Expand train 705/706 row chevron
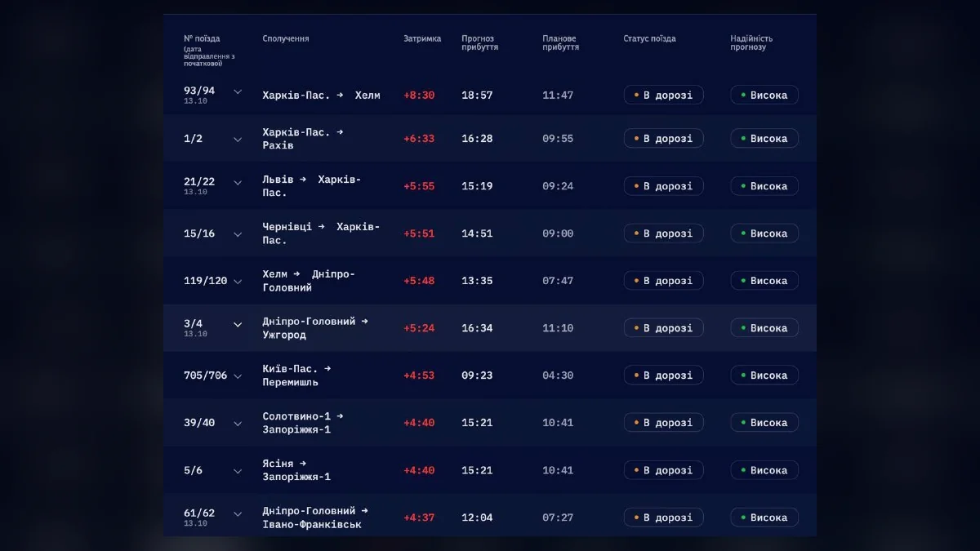The height and width of the screenshot is (551, 980). [x=238, y=375]
